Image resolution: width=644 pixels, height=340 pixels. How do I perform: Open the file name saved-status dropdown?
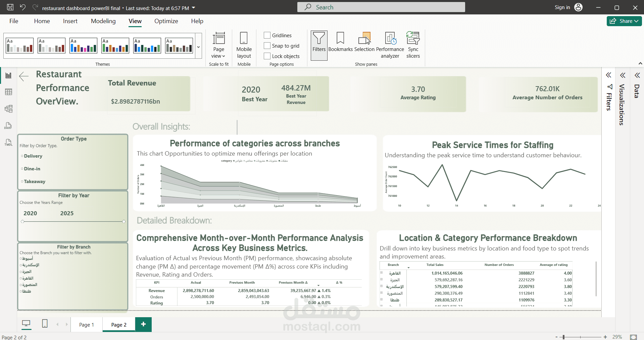tap(193, 8)
